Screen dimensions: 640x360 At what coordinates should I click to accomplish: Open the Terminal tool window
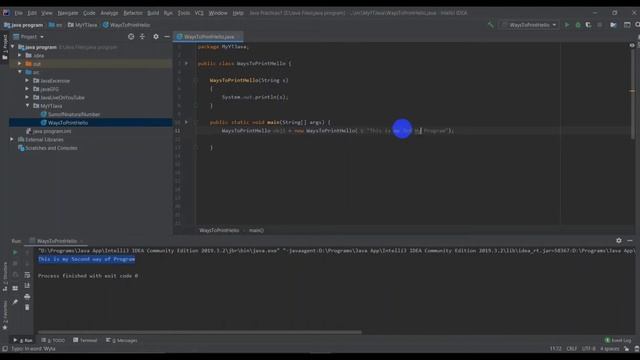click(x=85, y=340)
